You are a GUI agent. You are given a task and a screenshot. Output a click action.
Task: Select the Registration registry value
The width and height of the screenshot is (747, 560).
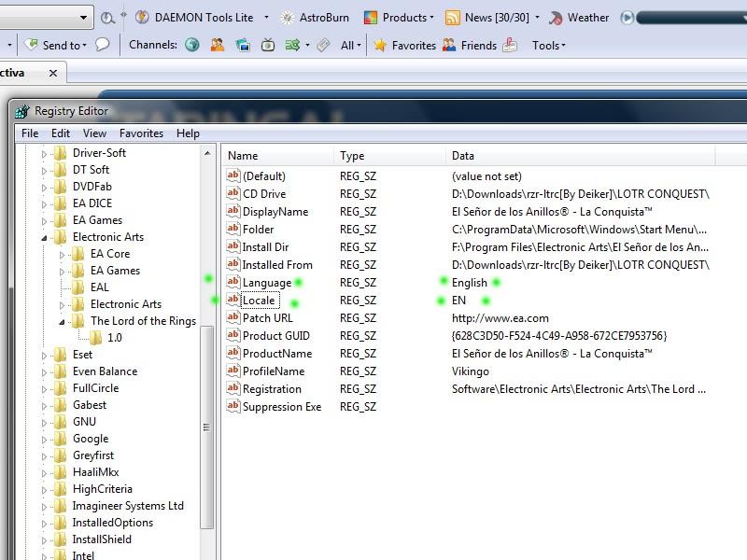pyautogui.click(x=272, y=389)
